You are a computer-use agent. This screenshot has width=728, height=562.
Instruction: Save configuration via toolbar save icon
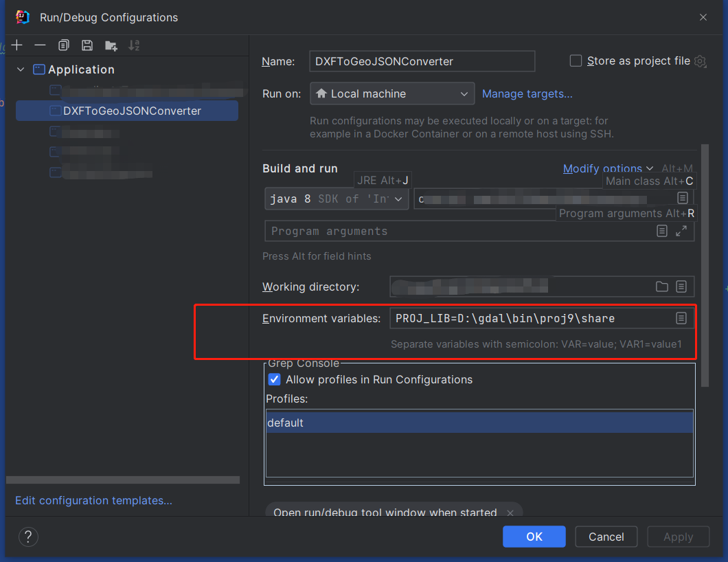click(x=87, y=45)
